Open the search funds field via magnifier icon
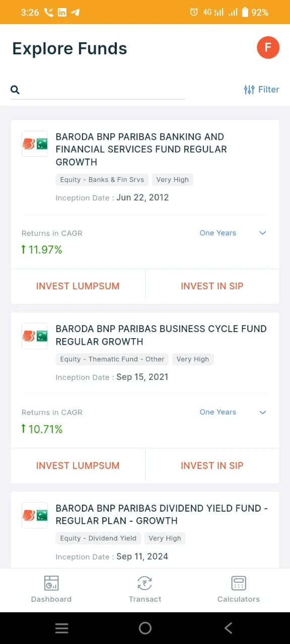This screenshot has height=644, width=290. click(x=15, y=90)
